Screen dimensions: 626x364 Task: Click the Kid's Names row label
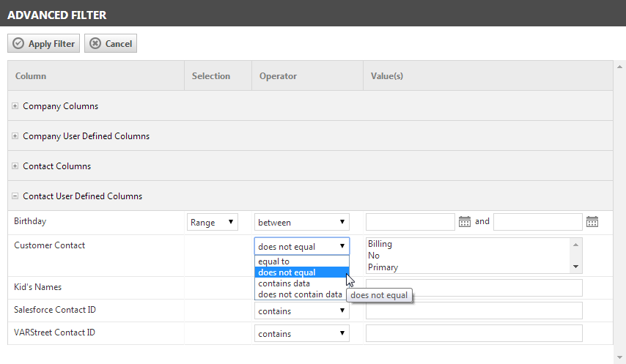[37, 286]
